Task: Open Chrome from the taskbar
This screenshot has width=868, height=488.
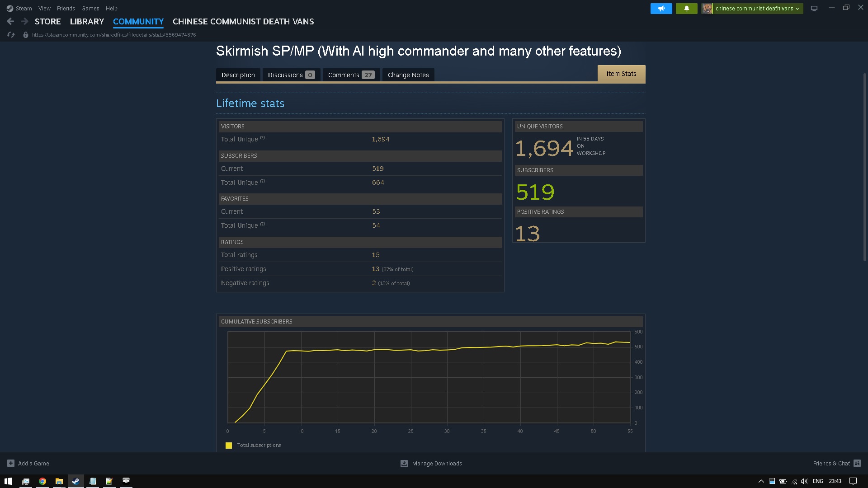Action: point(42,481)
